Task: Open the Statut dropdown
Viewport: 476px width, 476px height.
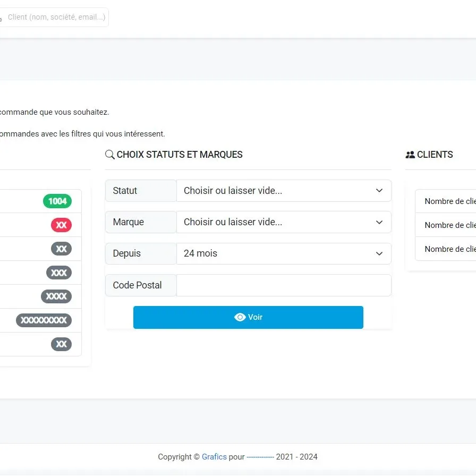Action: tap(284, 191)
